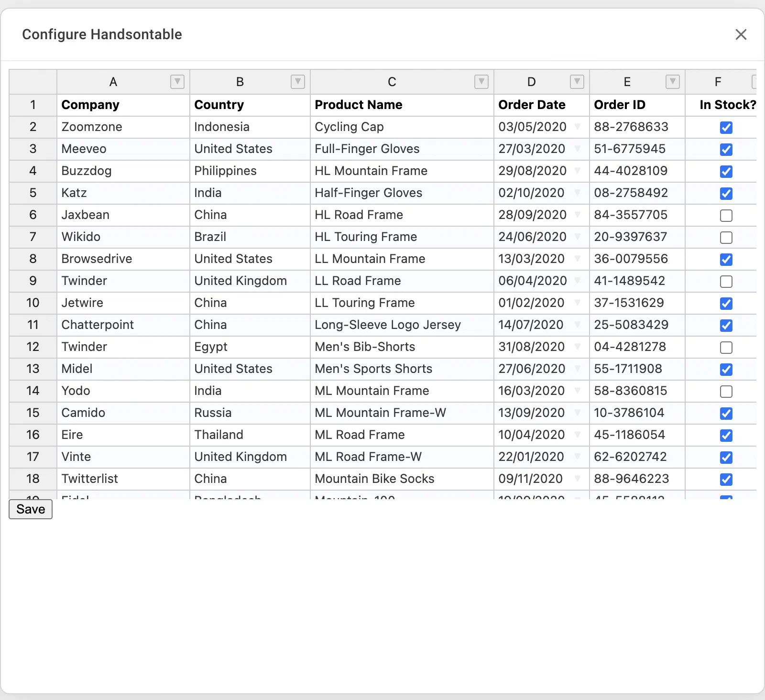Uncheck In Stock for Katz row
This screenshot has width=765, height=700.
tap(726, 194)
